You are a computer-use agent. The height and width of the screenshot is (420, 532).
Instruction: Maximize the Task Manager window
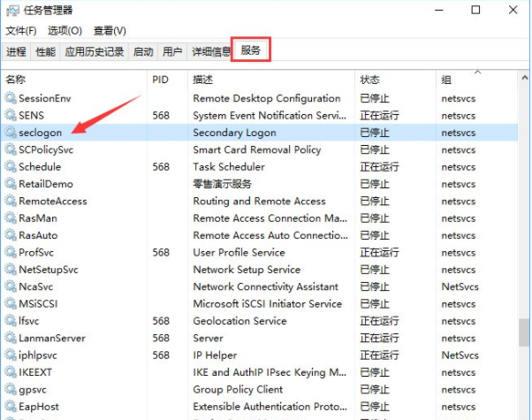476,11
